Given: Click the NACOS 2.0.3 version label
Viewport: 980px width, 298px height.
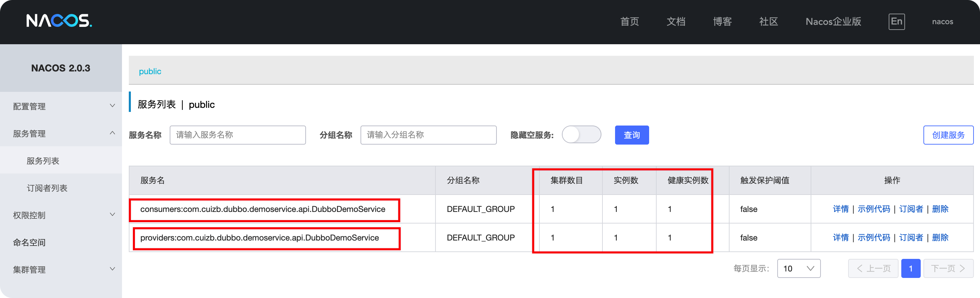Looking at the screenshot, I should coord(61,68).
